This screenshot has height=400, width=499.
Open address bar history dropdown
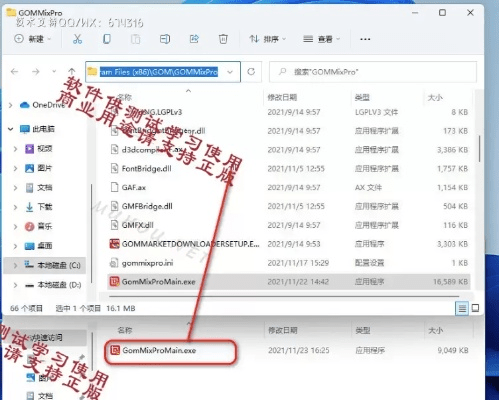pyautogui.click(x=230, y=72)
